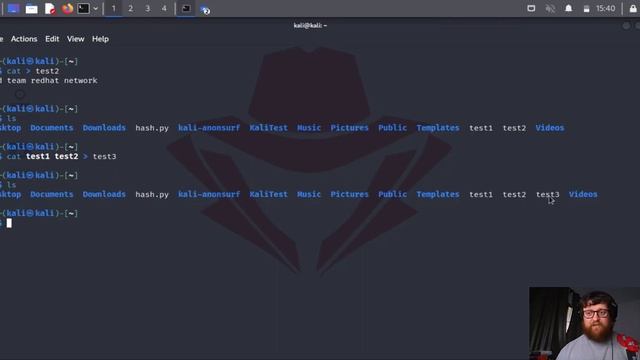640x360 pixels.
Task: Click Videos in the listing containing test3
Action: (x=583, y=194)
